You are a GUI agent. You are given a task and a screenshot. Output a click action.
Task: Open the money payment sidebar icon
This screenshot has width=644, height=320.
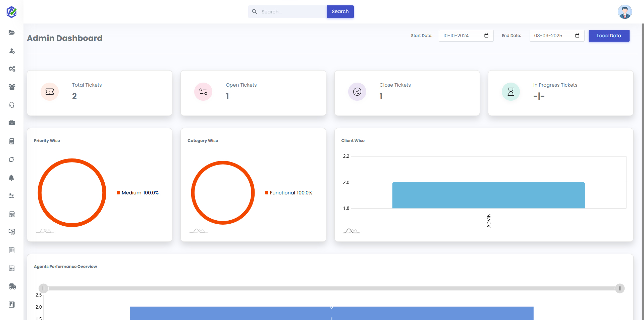click(12, 232)
